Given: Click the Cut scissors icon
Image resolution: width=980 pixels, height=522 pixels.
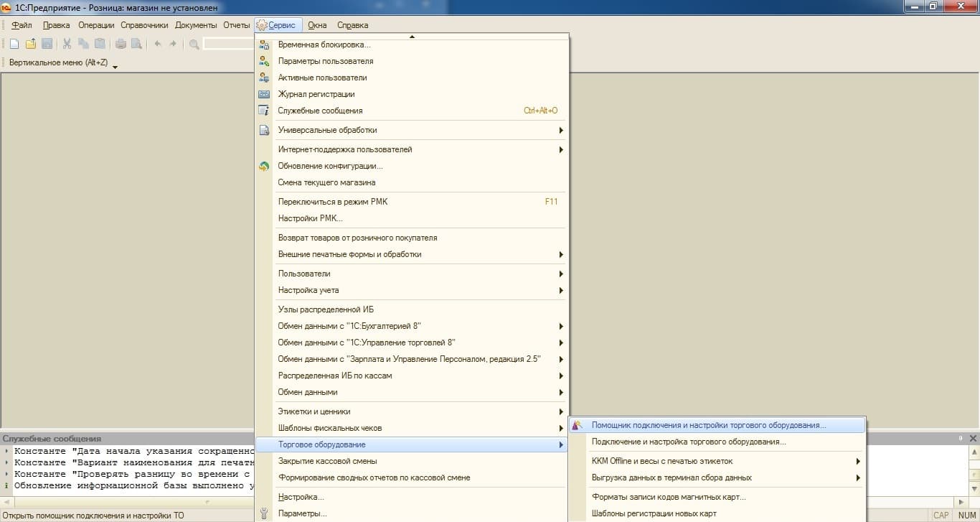Looking at the screenshot, I should tap(67, 44).
